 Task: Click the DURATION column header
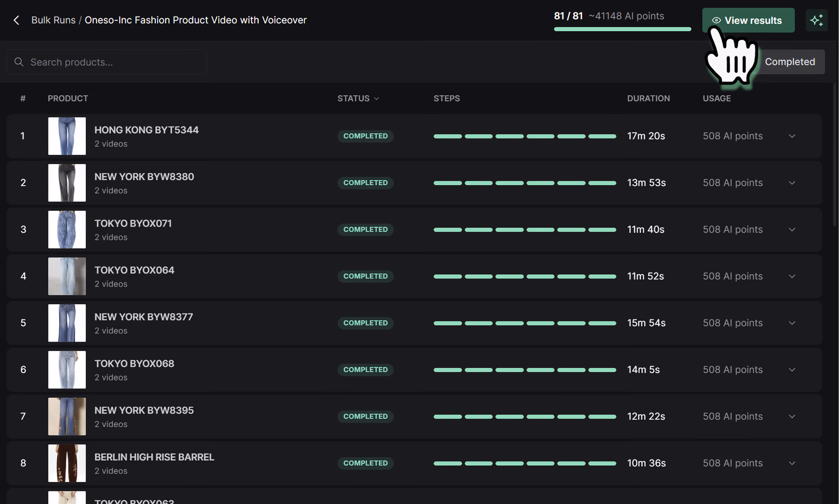click(x=648, y=98)
